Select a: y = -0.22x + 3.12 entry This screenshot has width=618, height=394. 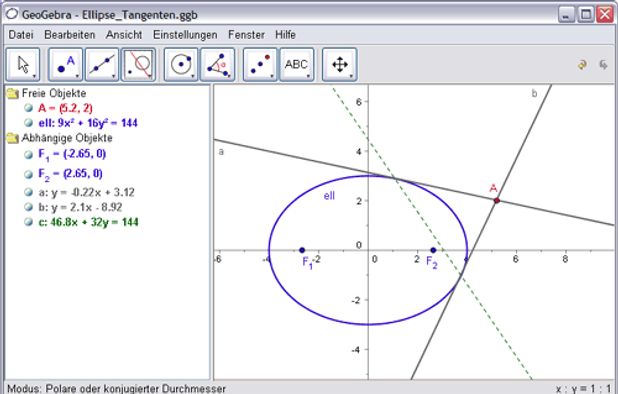pos(86,192)
